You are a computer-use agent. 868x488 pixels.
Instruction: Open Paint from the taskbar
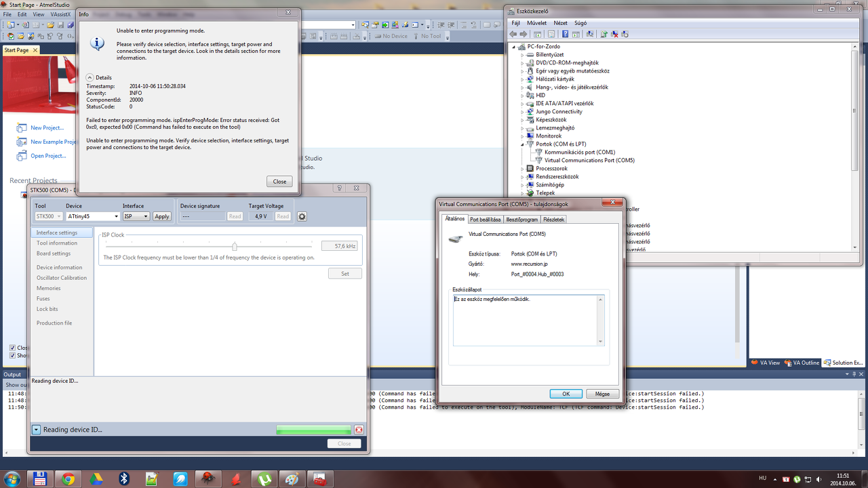tap(292, 479)
